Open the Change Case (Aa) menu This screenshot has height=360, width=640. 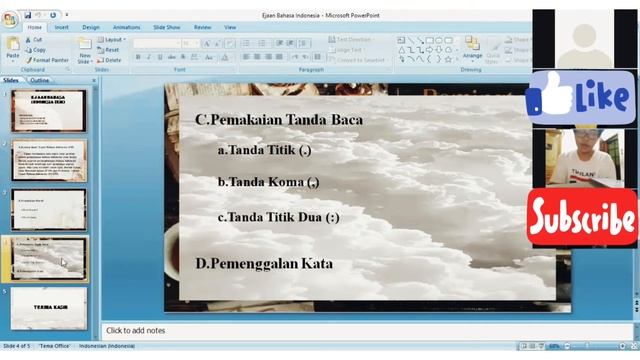(209, 57)
